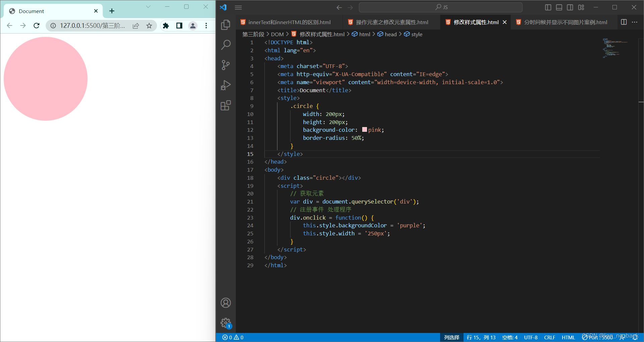Open the 修改样式属性.html breadcrumb dropdown
The height and width of the screenshot is (342, 644).
pos(318,34)
